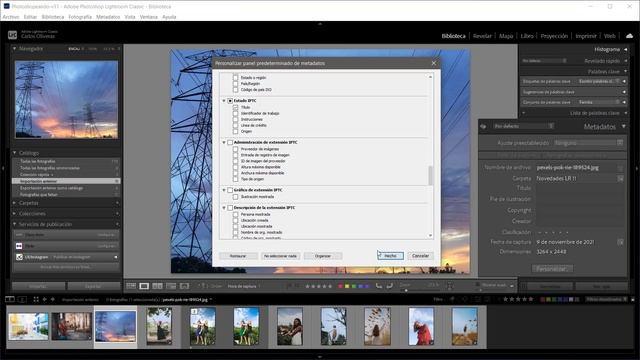The height and width of the screenshot is (360, 640).
Task: Click the Cancelar button
Action: pyautogui.click(x=420, y=256)
